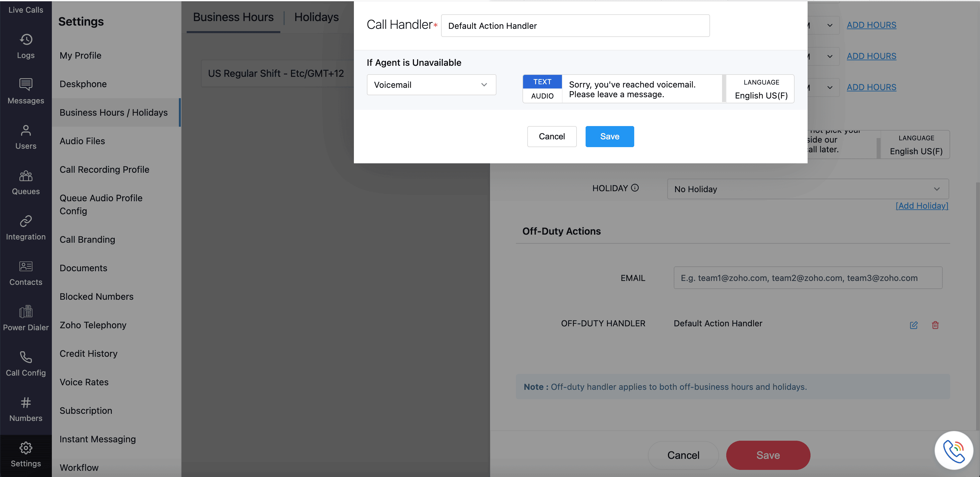Open the Integration link icon
Image resolution: width=980 pixels, height=477 pixels.
(26, 221)
